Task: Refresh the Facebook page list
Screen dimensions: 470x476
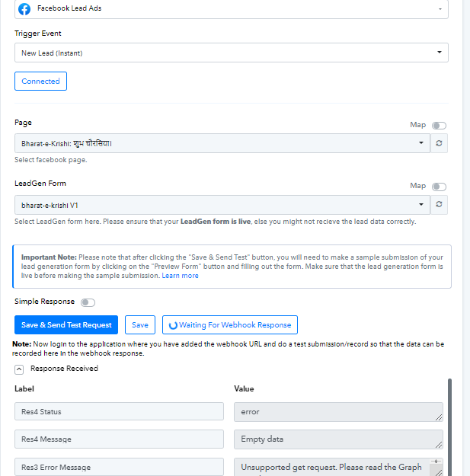Action: [x=439, y=143]
